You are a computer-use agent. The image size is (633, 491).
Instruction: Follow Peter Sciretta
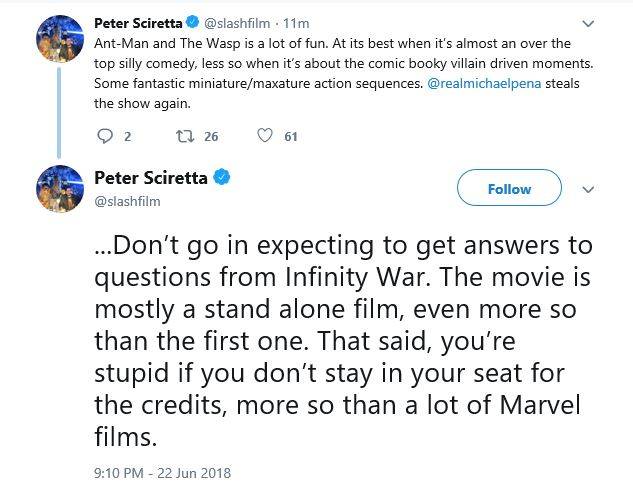[509, 188]
